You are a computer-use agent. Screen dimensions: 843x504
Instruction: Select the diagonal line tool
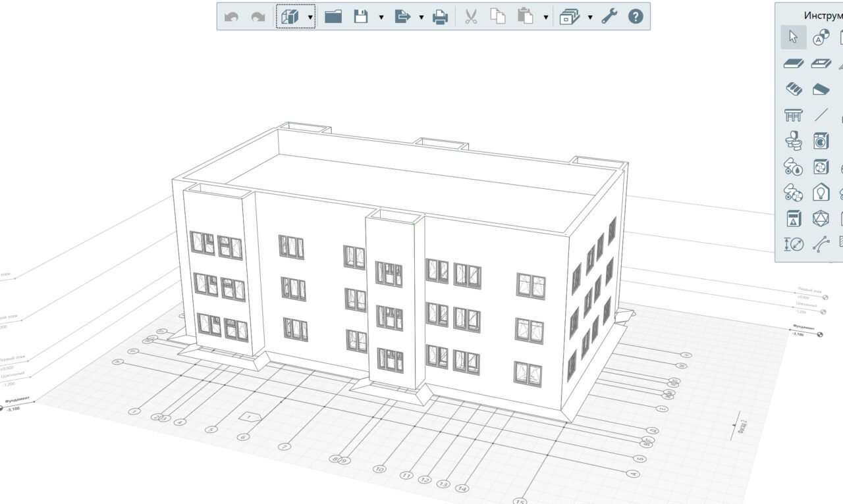click(821, 115)
